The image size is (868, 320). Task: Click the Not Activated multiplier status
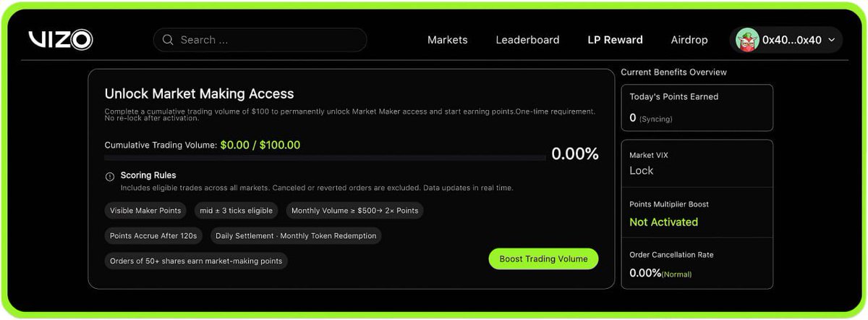pyautogui.click(x=664, y=222)
